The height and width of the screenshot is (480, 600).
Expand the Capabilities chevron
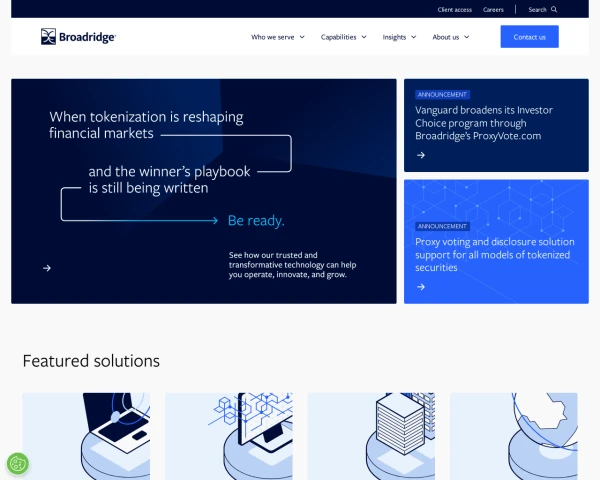364,37
